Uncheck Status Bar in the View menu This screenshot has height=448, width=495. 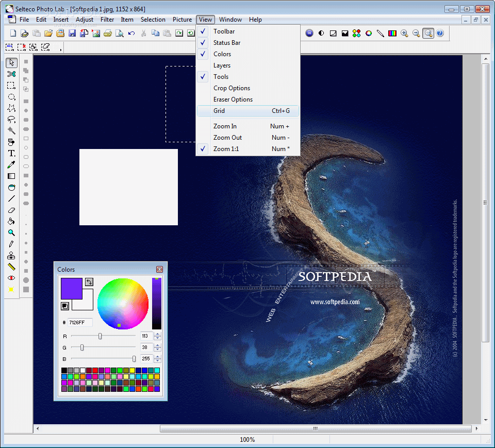[x=248, y=43]
